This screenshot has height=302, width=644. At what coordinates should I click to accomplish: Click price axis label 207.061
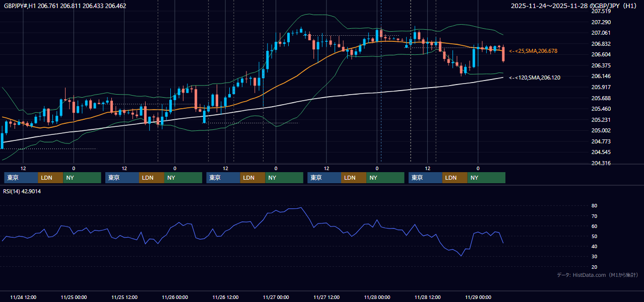point(601,33)
